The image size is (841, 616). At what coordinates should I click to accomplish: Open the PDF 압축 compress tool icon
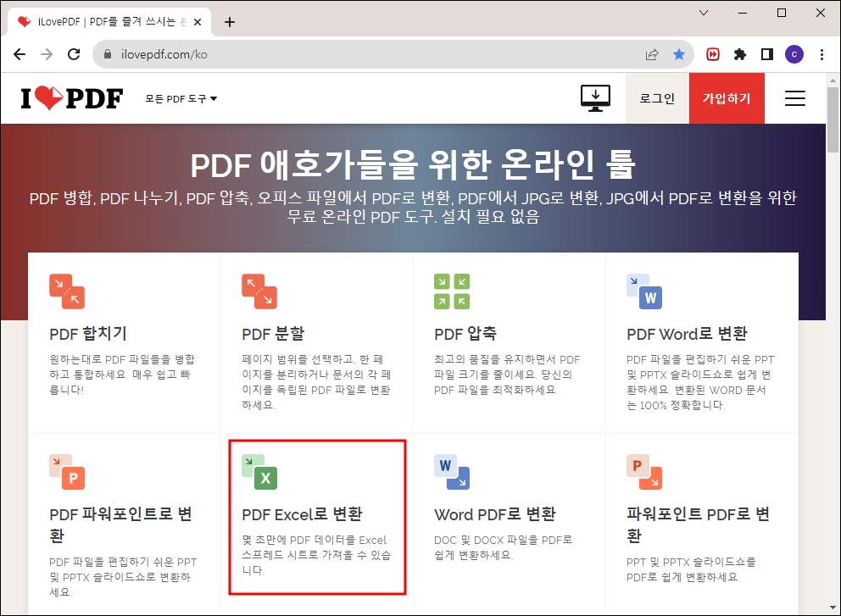coord(450,292)
